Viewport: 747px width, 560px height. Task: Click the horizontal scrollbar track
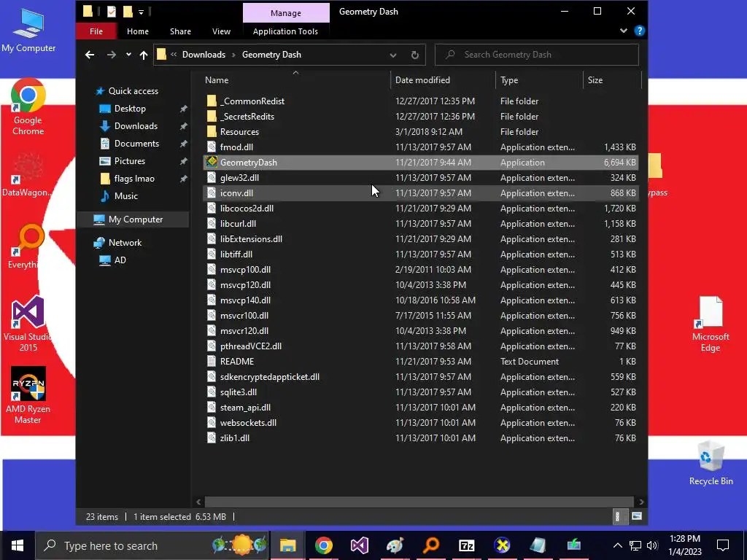[x=419, y=502]
